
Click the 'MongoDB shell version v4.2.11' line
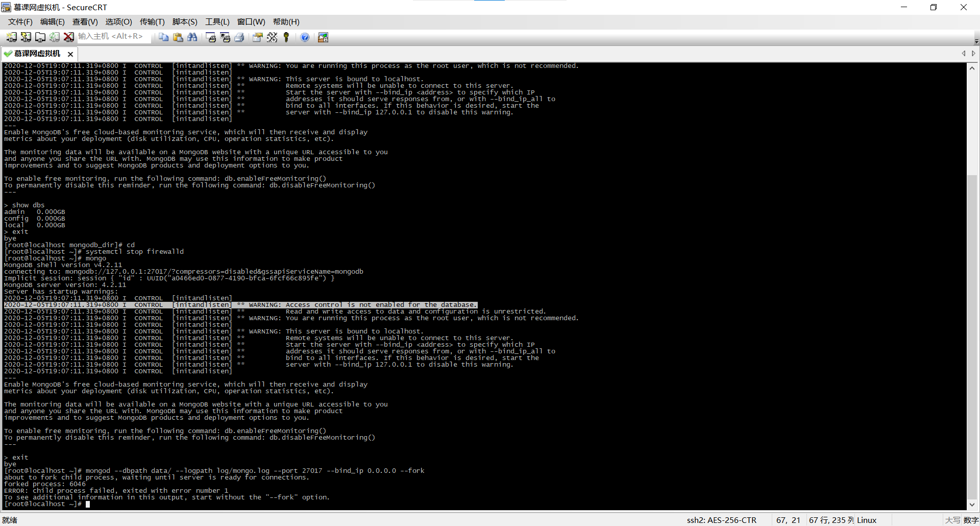point(63,265)
